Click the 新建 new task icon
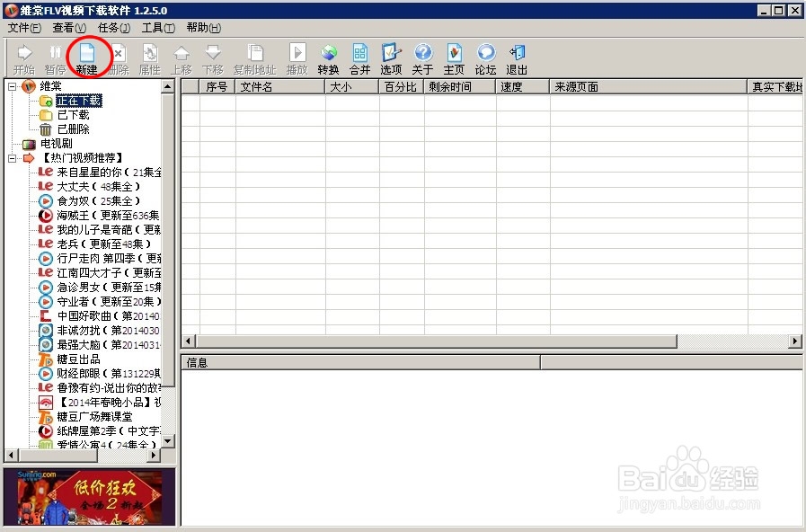This screenshot has width=806, height=532. (x=86, y=56)
